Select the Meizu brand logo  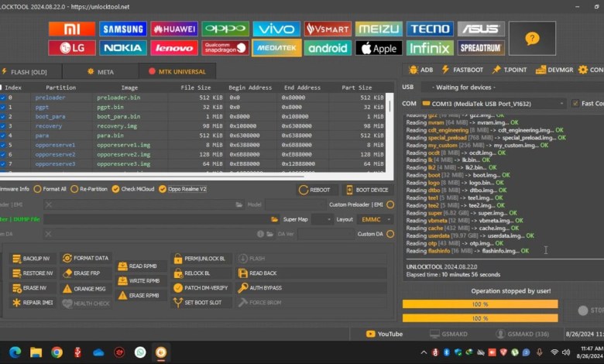379,29
